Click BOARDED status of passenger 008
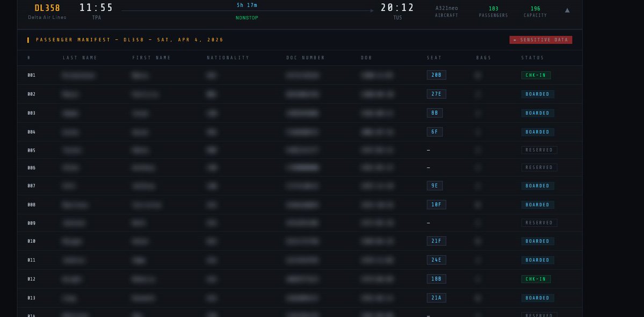Viewport: 644px width, 317px height. tap(538, 205)
